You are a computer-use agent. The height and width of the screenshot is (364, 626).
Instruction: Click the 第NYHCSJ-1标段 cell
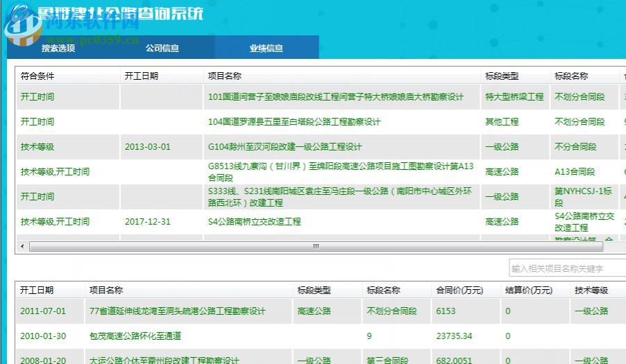(583, 196)
